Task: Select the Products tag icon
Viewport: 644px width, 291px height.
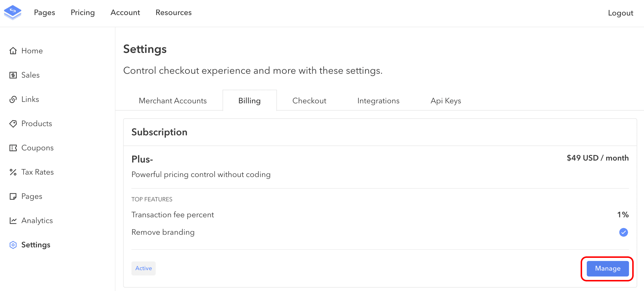Action: (13, 124)
